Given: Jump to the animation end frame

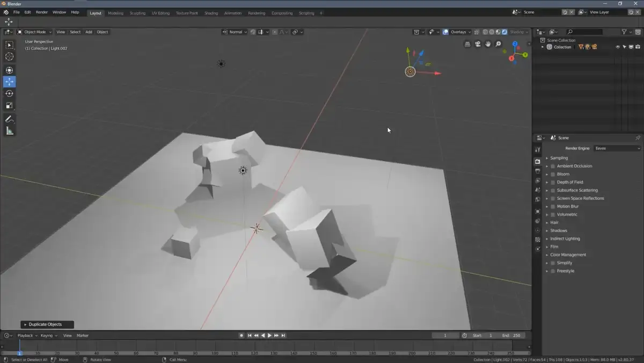Looking at the screenshot, I should [283, 336].
